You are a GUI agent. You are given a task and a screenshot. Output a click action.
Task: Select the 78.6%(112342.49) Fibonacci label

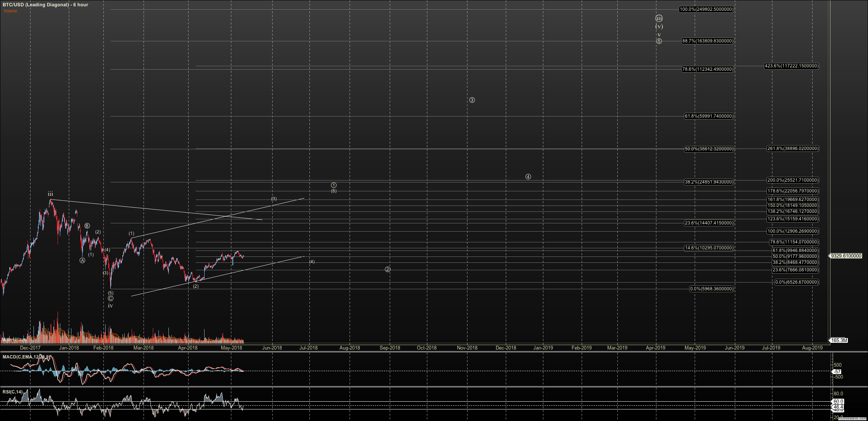click(x=707, y=69)
